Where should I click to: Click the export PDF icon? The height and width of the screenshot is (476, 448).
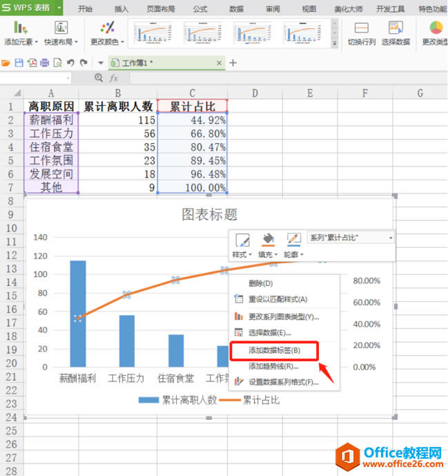coord(32,63)
